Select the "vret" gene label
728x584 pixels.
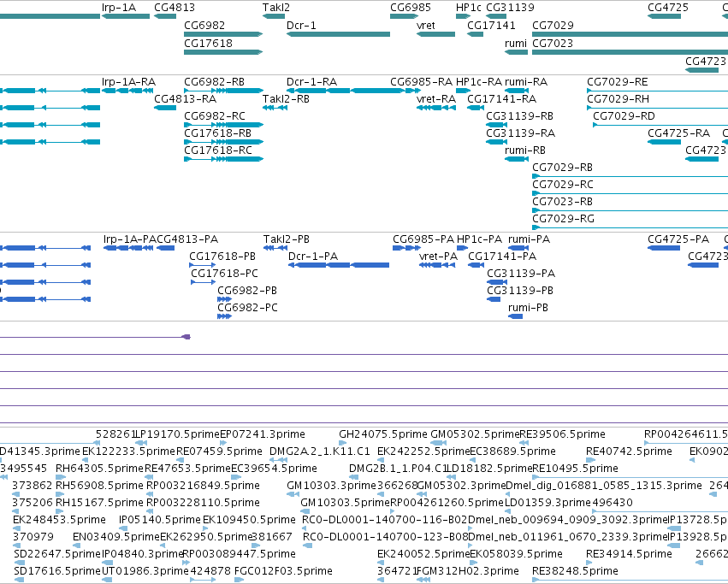426,25
